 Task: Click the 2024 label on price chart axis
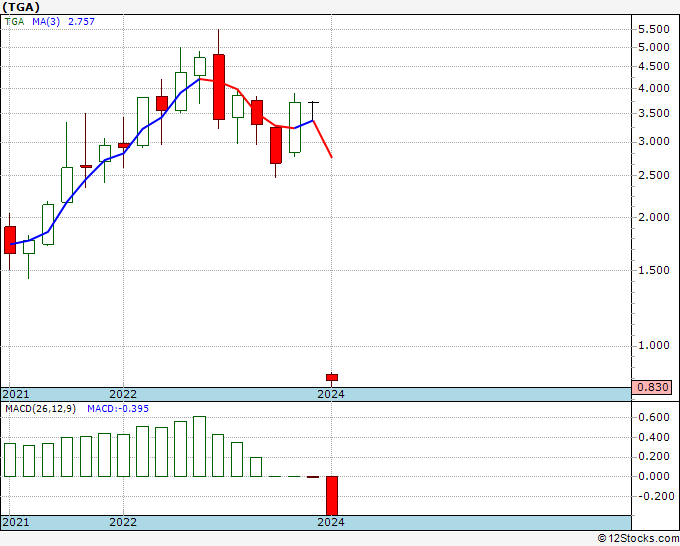click(331, 394)
